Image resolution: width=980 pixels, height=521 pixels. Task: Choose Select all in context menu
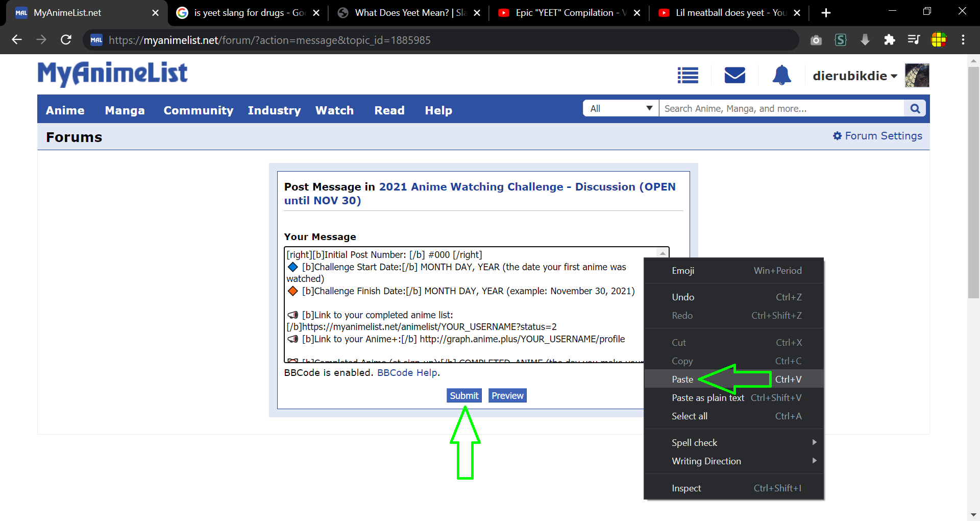click(x=689, y=416)
